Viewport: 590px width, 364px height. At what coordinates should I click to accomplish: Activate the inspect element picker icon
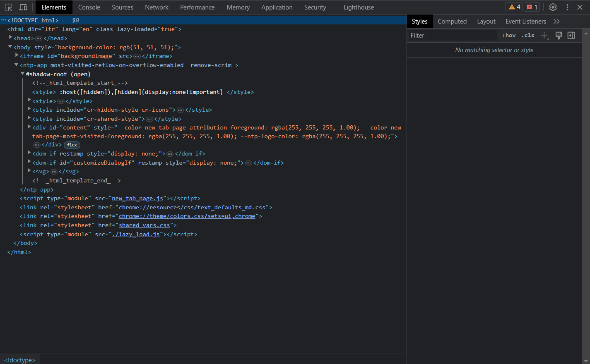[x=8, y=7]
